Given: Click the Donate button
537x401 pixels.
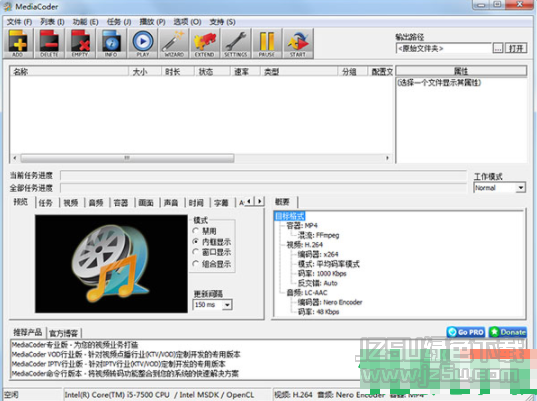Looking at the screenshot, I should (508, 332).
